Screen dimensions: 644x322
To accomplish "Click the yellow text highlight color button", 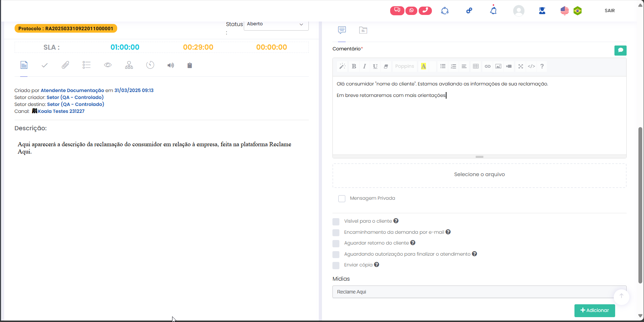I will pos(424,66).
